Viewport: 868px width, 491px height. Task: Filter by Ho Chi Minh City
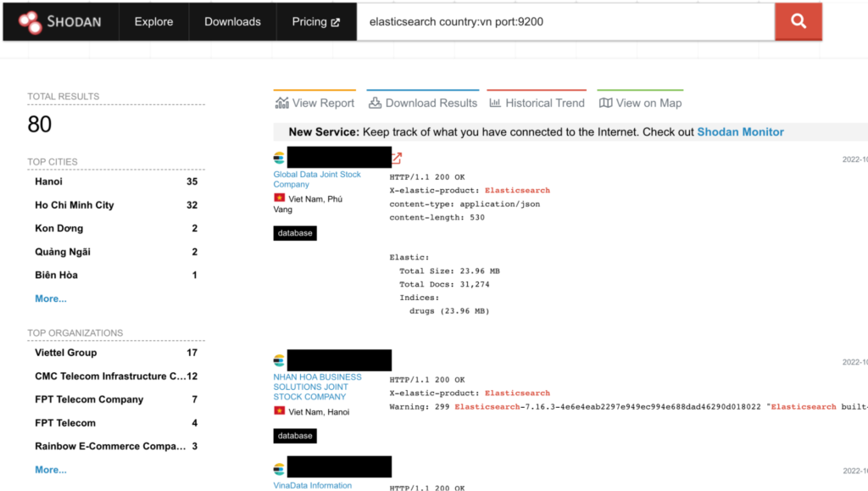point(75,205)
